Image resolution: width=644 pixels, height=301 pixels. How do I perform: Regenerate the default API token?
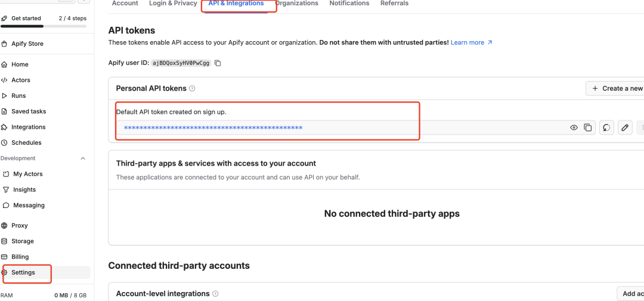click(x=606, y=128)
